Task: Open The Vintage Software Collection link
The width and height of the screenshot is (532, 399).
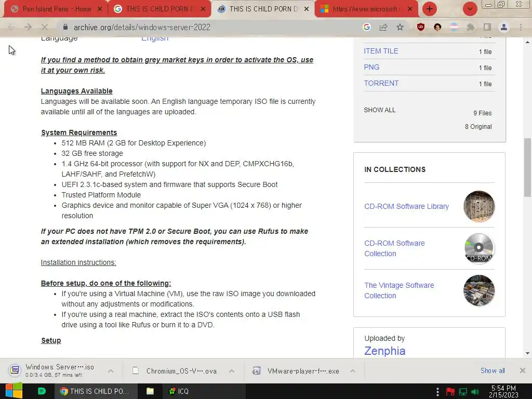Action: click(399, 290)
